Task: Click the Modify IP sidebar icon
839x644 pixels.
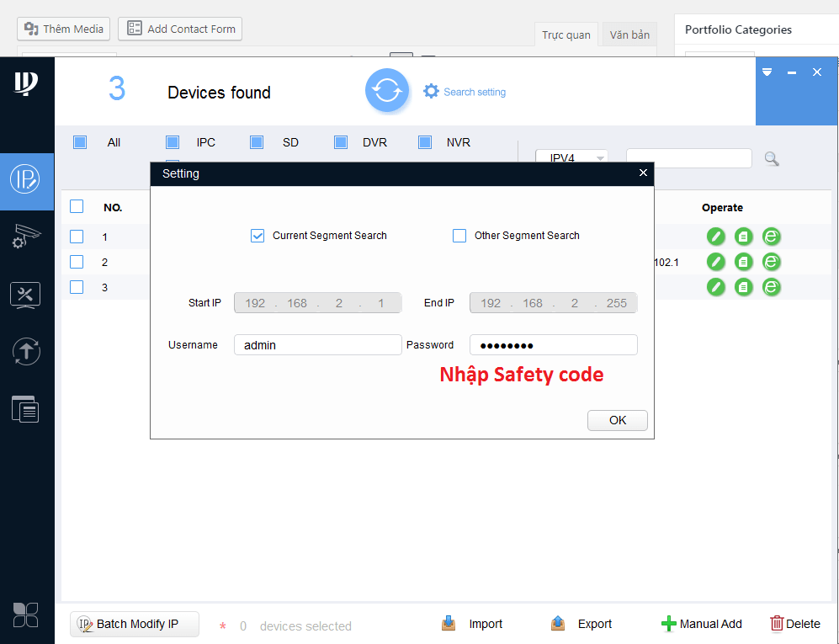Action: [26, 179]
